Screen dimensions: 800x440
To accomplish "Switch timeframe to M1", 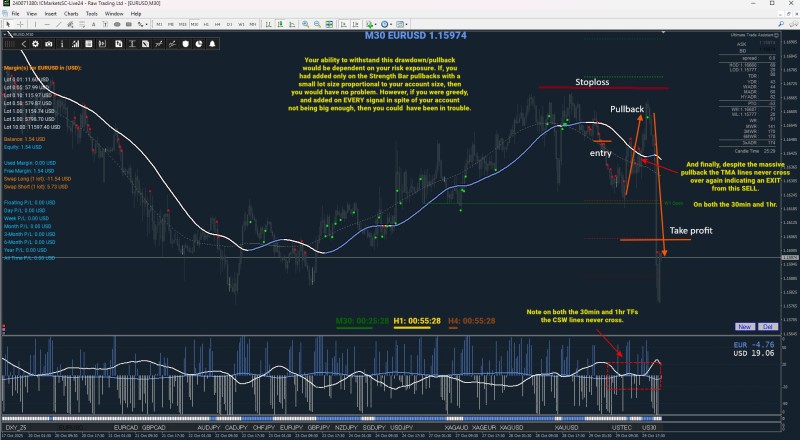I will [159, 24].
